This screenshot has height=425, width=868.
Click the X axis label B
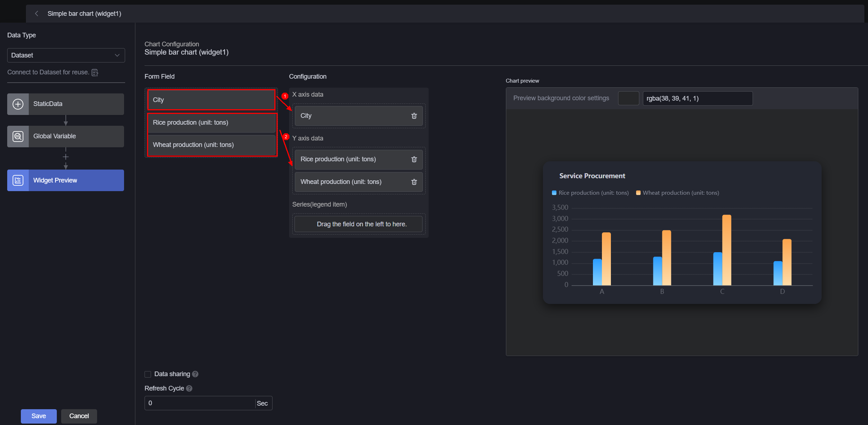coord(662,292)
